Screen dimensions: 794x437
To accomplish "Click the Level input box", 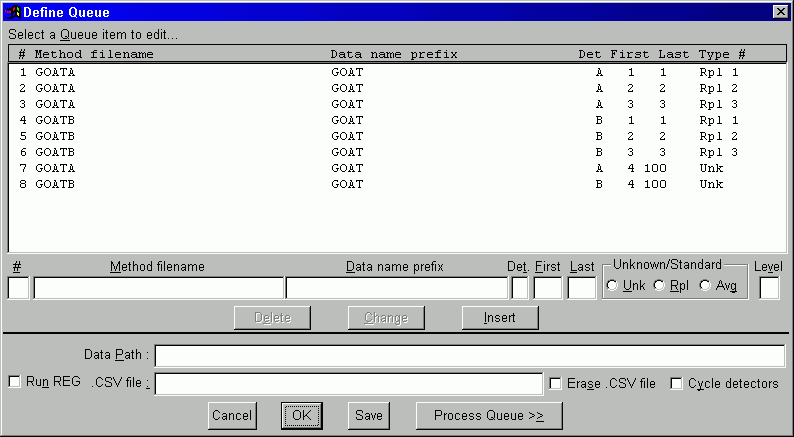I will click(769, 288).
